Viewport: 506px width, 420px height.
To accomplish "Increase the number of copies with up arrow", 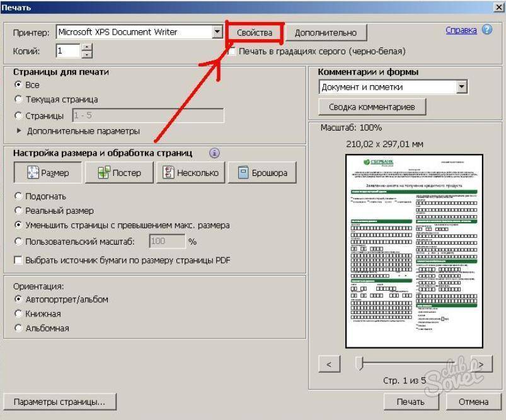I will click(87, 47).
